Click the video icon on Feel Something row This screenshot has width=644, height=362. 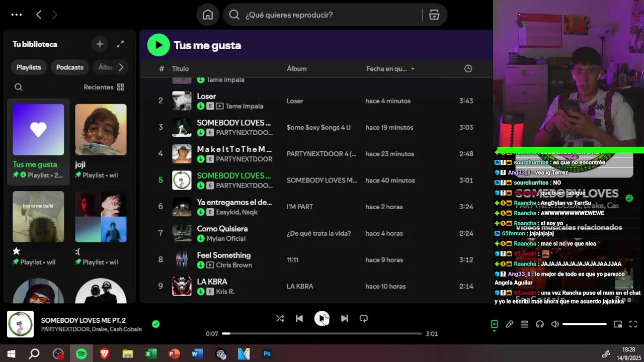pos(210,265)
